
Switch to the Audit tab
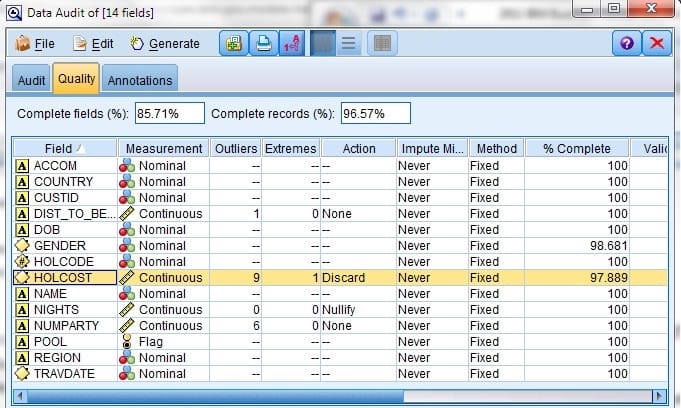31,80
